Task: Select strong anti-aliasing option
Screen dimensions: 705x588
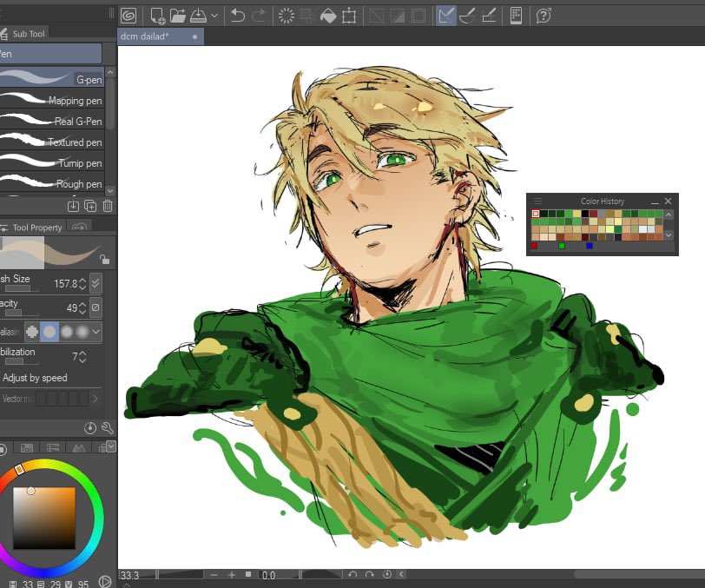Action: (x=82, y=332)
